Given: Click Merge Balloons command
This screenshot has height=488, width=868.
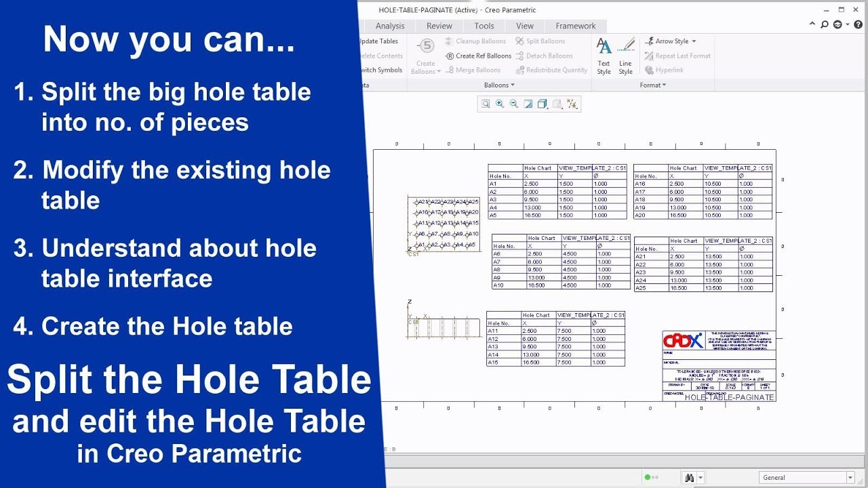Looking at the screenshot, I should [473, 70].
